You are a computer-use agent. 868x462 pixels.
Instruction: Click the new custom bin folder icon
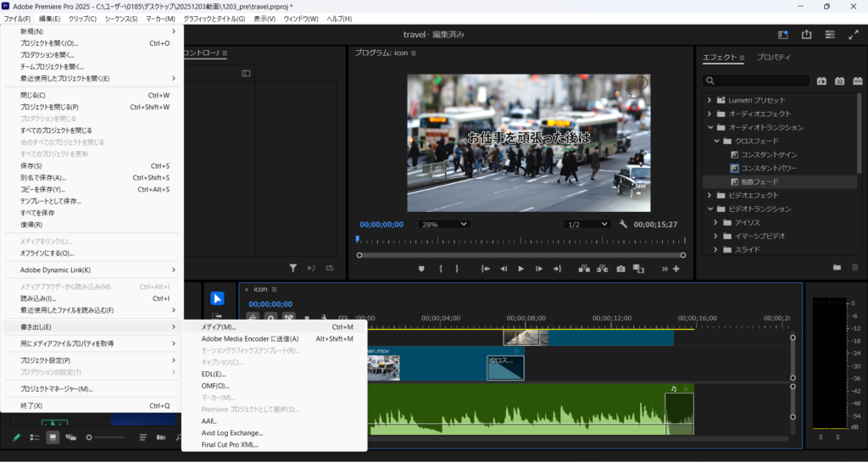(837, 267)
